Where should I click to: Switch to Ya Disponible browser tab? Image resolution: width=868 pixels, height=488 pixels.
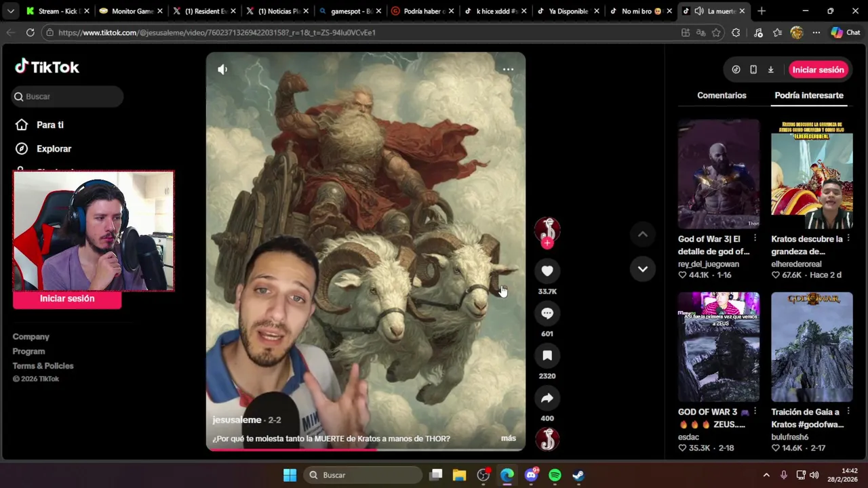[x=570, y=11]
